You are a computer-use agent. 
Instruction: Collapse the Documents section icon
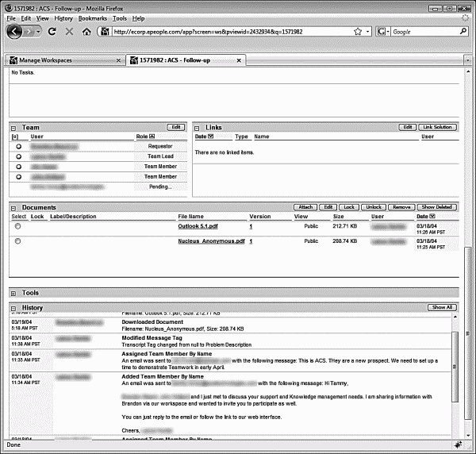pyautogui.click(x=14, y=207)
